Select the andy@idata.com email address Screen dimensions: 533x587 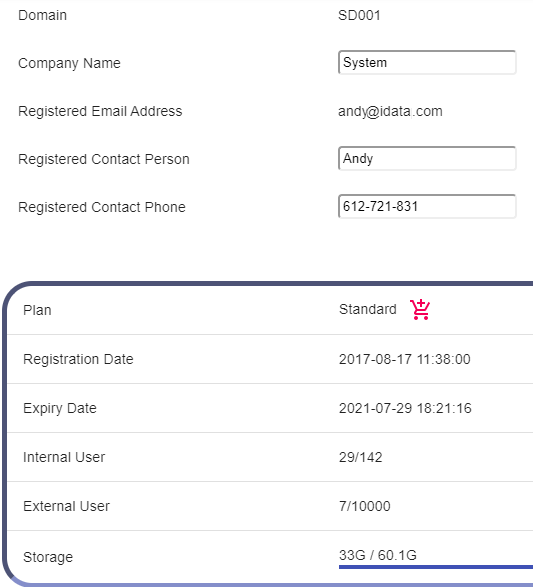[x=390, y=111]
